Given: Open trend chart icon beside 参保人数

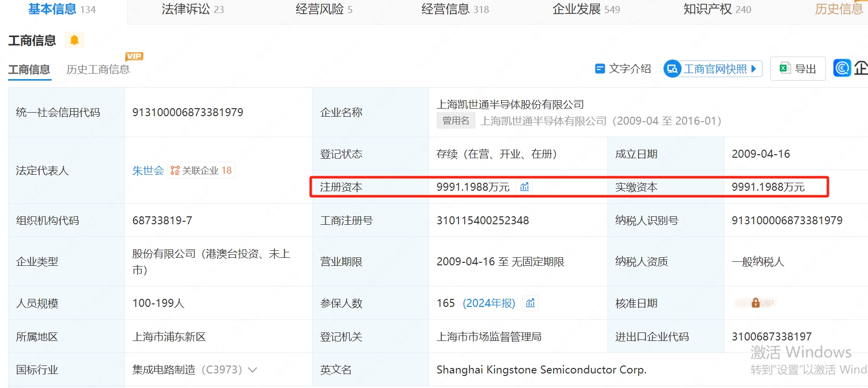Looking at the screenshot, I should coord(530,303).
